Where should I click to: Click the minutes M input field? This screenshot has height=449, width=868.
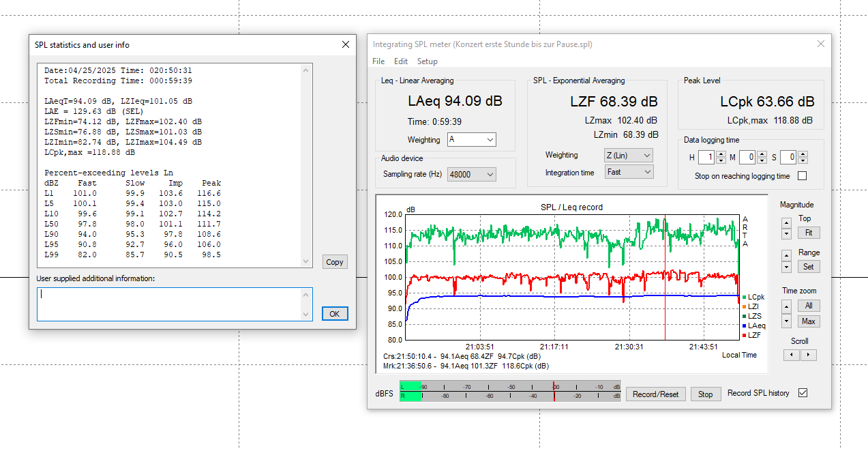click(x=748, y=158)
